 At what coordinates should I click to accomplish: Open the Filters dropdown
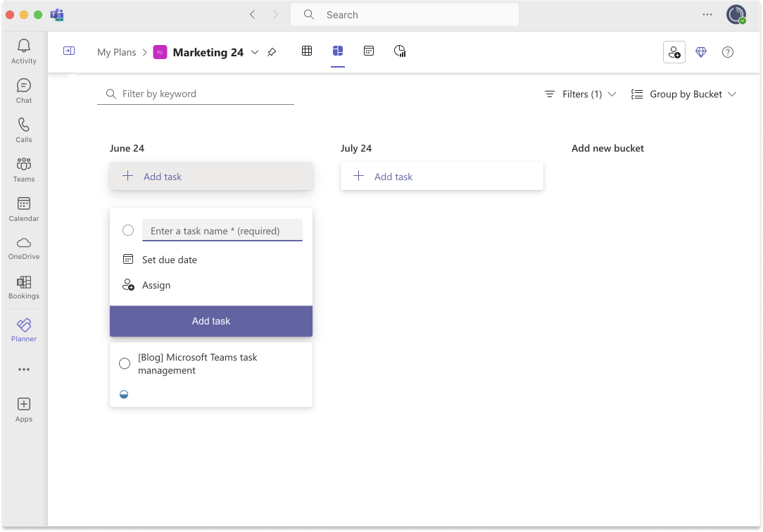point(580,94)
